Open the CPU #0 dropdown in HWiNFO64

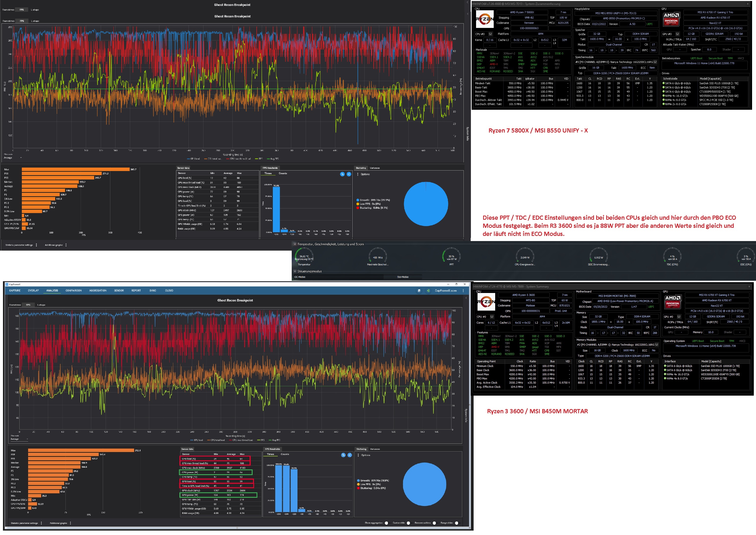pos(491,34)
